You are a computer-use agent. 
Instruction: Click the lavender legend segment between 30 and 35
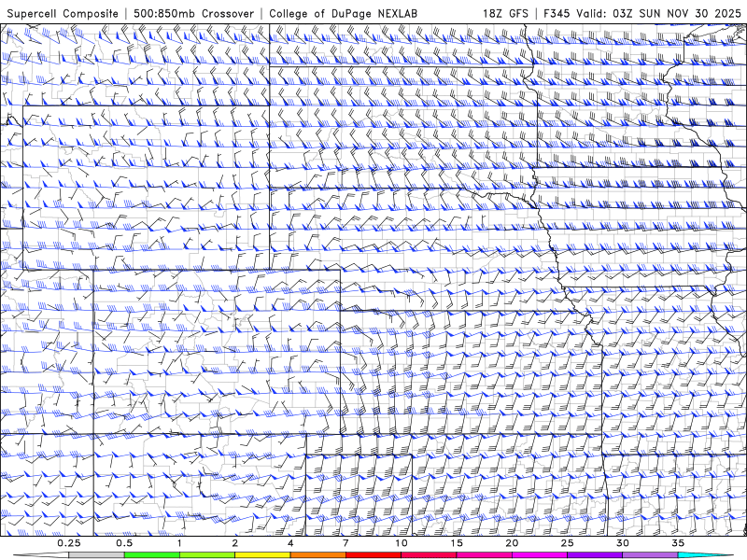pos(650,555)
